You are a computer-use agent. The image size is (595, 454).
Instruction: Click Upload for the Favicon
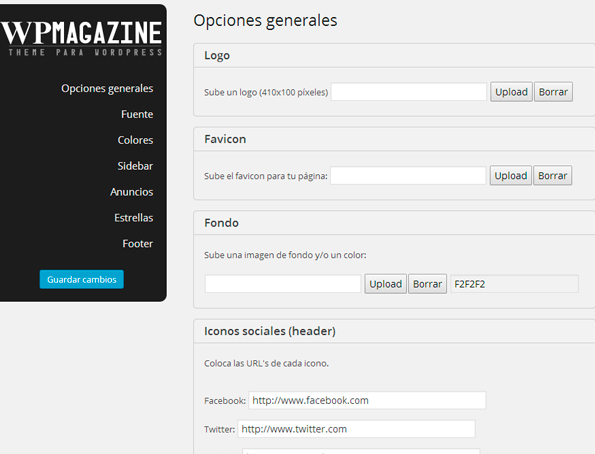coord(510,175)
